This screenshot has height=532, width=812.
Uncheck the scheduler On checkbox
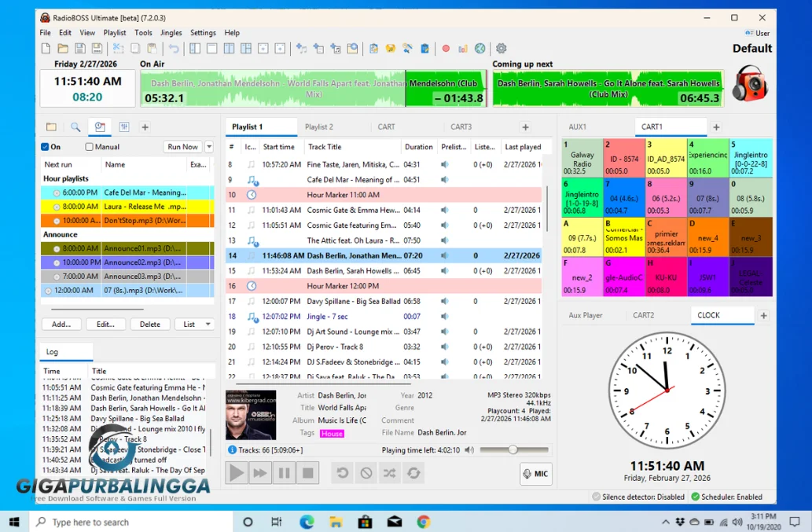click(45, 147)
